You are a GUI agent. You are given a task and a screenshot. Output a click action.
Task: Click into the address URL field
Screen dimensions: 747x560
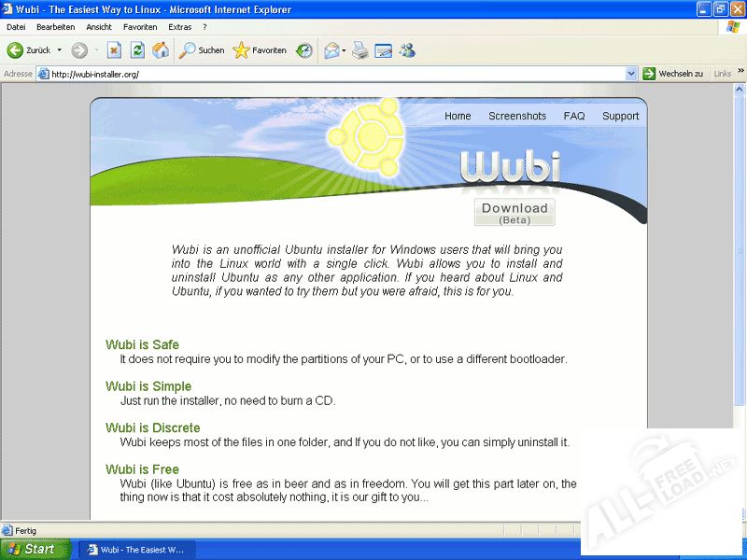(327, 74)
